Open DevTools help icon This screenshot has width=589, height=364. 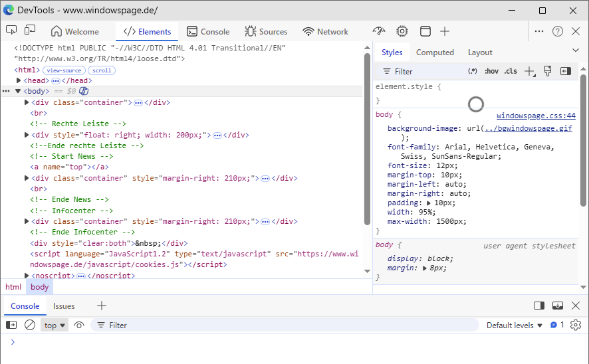pyautogui.click(x=558, y=31)
